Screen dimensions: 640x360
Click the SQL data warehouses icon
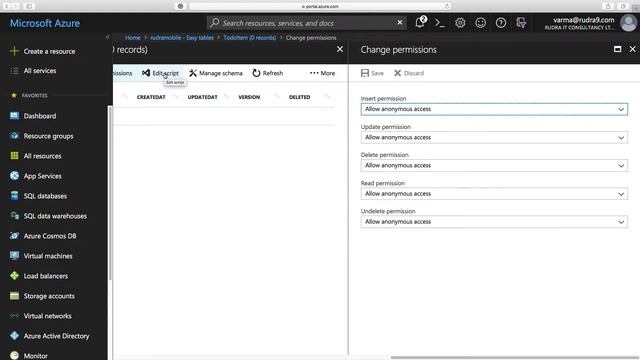point(14,216)
